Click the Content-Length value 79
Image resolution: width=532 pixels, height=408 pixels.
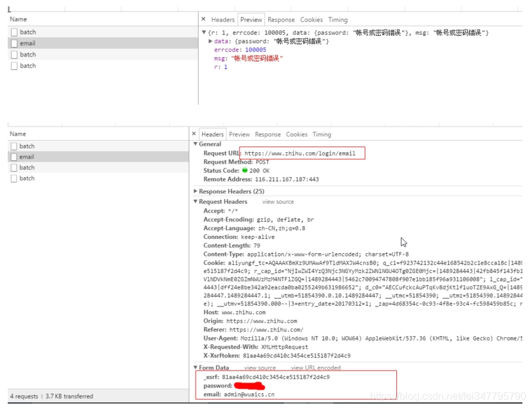[257, 245]
